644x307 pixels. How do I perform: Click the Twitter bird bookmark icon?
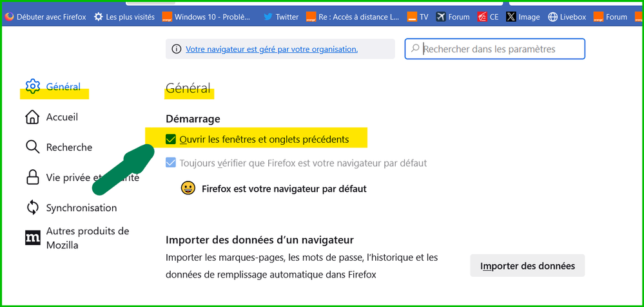[x=268, y=17]
